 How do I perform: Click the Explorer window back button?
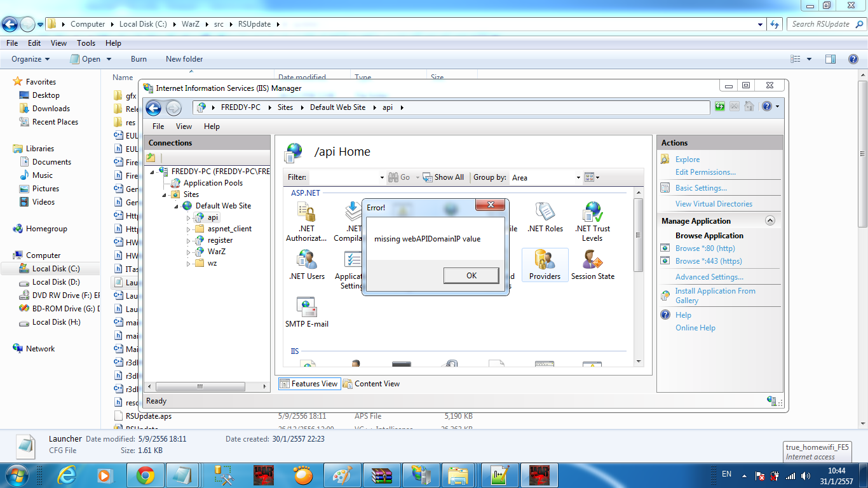pyautogui.click(x=10, y=25)
